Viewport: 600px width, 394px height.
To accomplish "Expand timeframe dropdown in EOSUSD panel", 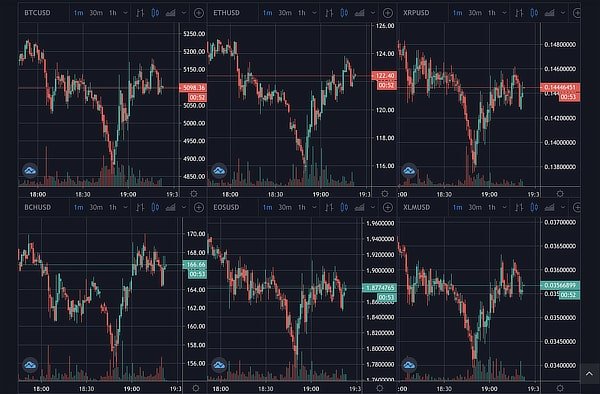I will click(314, 207).
